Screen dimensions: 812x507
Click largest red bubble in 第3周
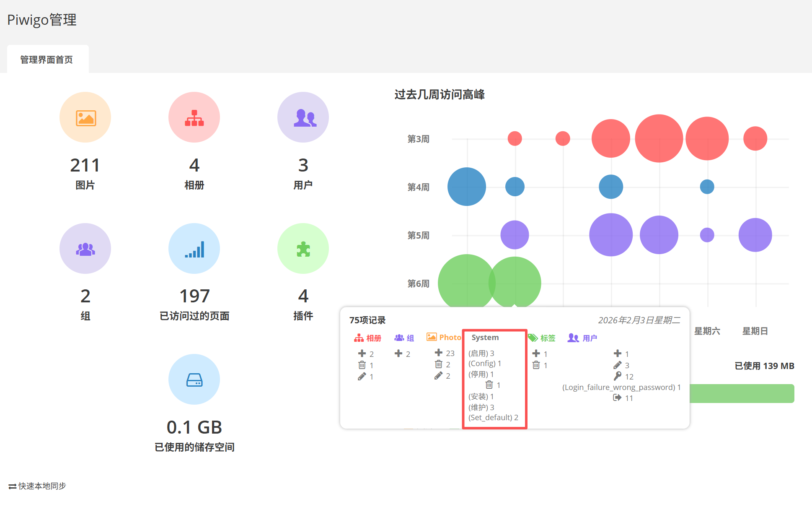tap(659, 138)
